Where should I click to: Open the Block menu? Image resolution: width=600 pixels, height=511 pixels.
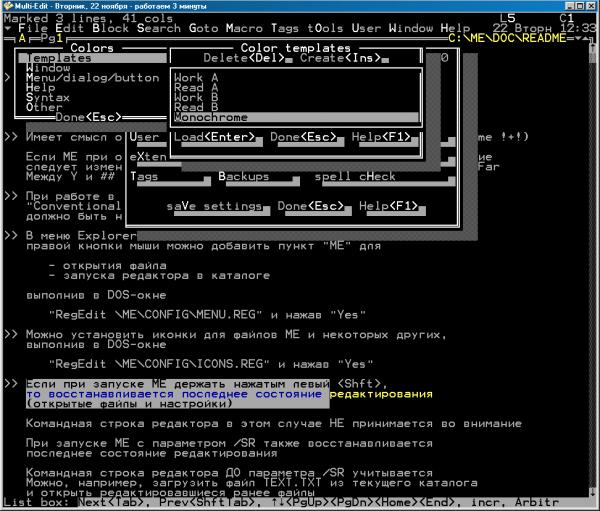(x=111, y=28)
